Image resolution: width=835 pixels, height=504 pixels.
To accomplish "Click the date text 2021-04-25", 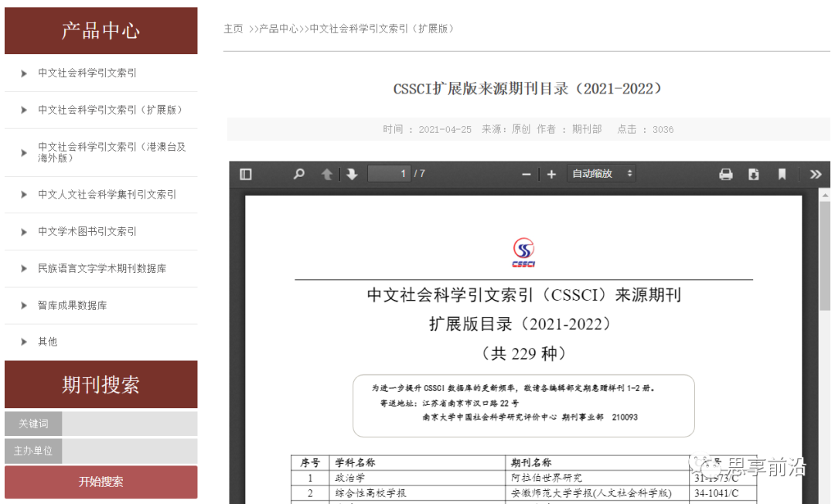I will point(445,129).
